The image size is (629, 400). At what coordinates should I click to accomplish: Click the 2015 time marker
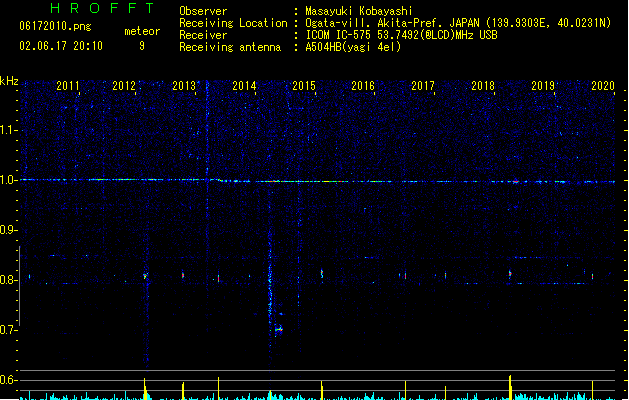pyautogui.click(x=304, y=86)
